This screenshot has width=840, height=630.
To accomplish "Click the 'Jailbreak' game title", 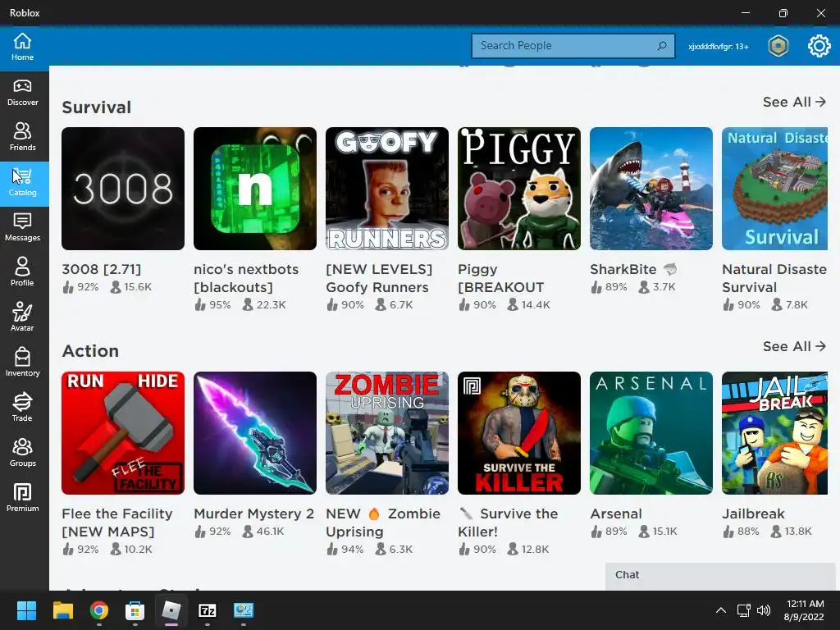I will tap(753, 514).
